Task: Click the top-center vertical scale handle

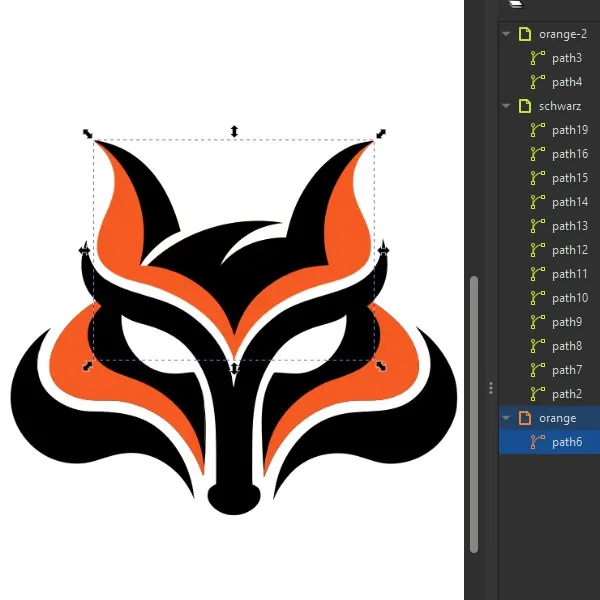Action: (x=234, y=132)
